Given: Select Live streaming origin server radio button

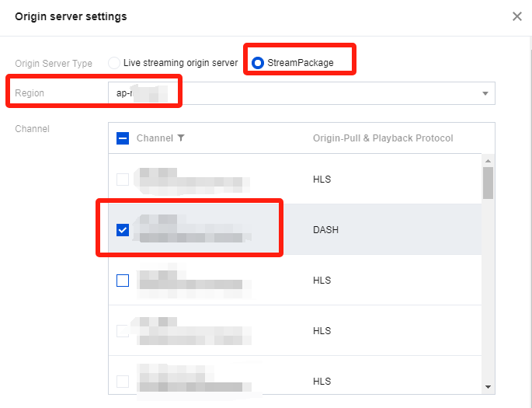Looking at the screenshot, I should click(x=114, y=63).
